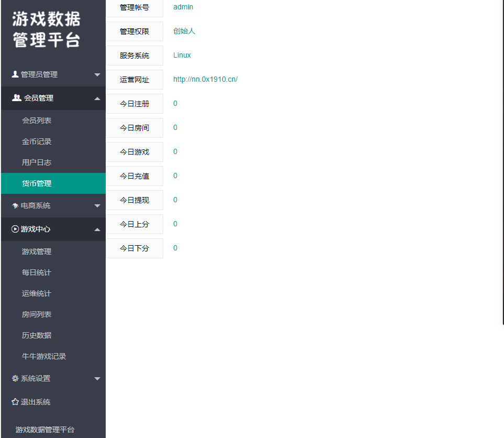Select 金币记录 in the sidebar
This screenshot has width=504, height=438.
37,141
